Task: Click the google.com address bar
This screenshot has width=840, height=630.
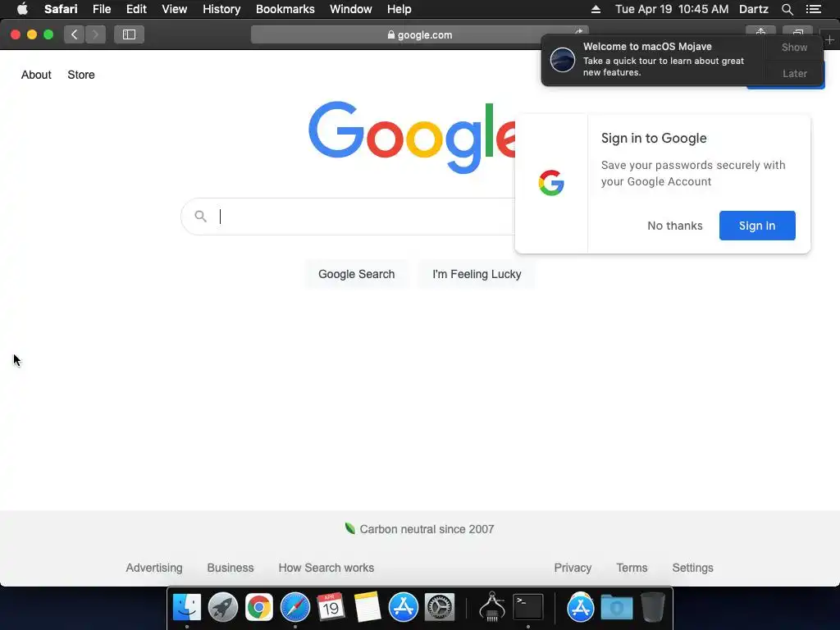Action: coord(419,34)
